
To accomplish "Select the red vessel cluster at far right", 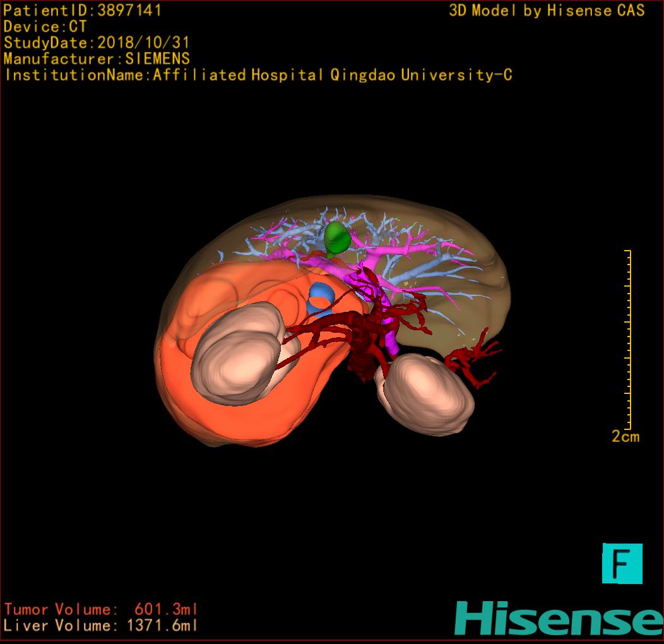I will (x=475, y=364).
